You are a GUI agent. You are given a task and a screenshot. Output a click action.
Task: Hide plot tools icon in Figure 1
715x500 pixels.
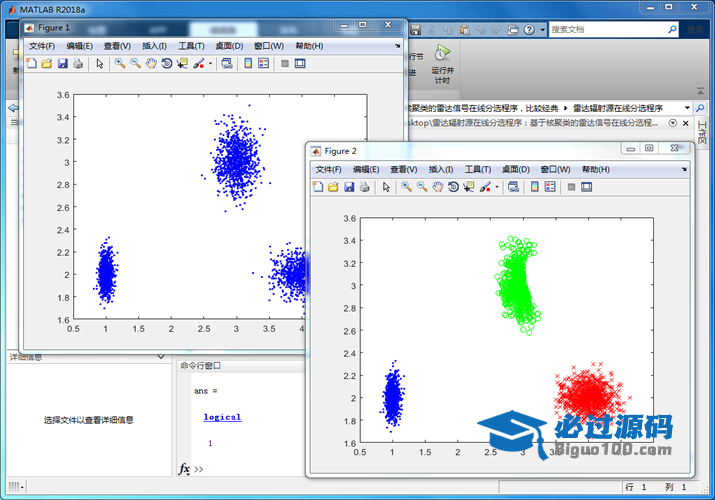pos(285,64)
